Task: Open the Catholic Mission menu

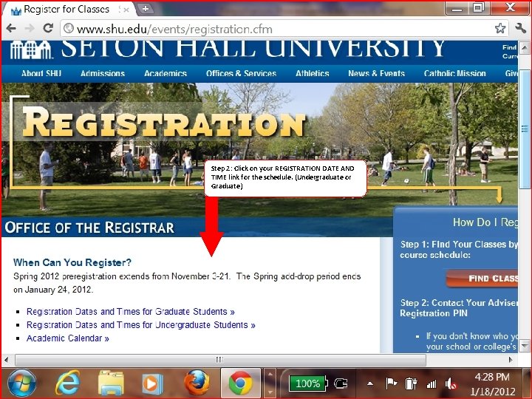Action: [x=455, y=73]
